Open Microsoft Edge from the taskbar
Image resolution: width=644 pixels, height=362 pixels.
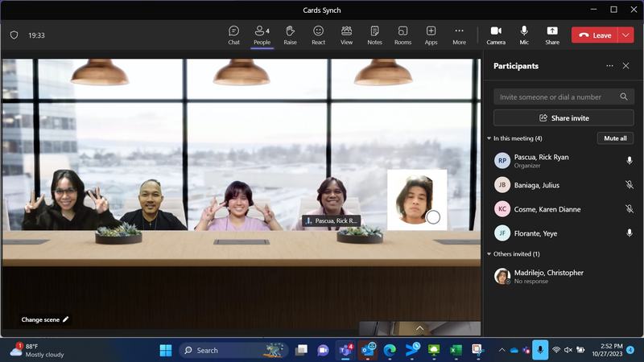pos(390,350)
